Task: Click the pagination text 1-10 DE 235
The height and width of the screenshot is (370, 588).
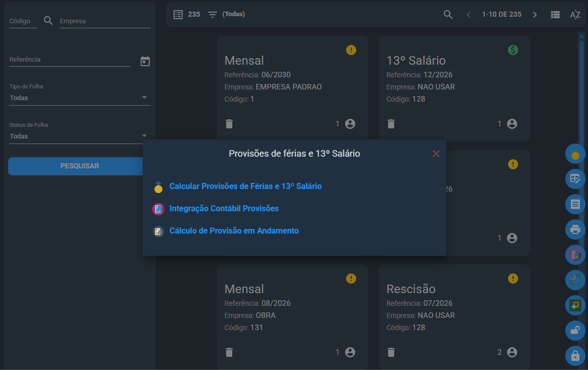Action: pyautogui.click(x=501, y=15)
